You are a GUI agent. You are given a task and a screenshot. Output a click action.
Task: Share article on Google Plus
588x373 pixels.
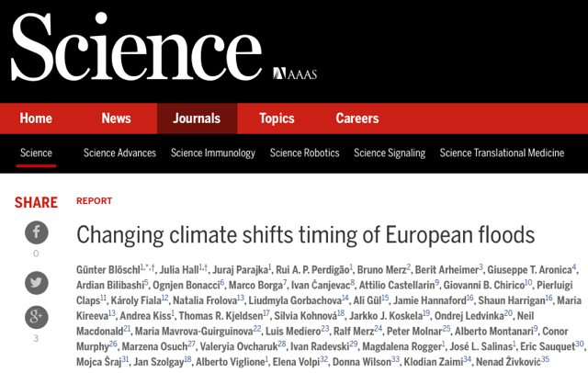[x=36, y=318]
